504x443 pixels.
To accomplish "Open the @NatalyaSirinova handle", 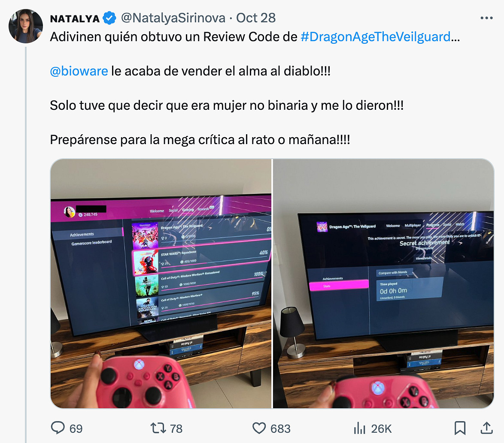I will tap(173, 18).
